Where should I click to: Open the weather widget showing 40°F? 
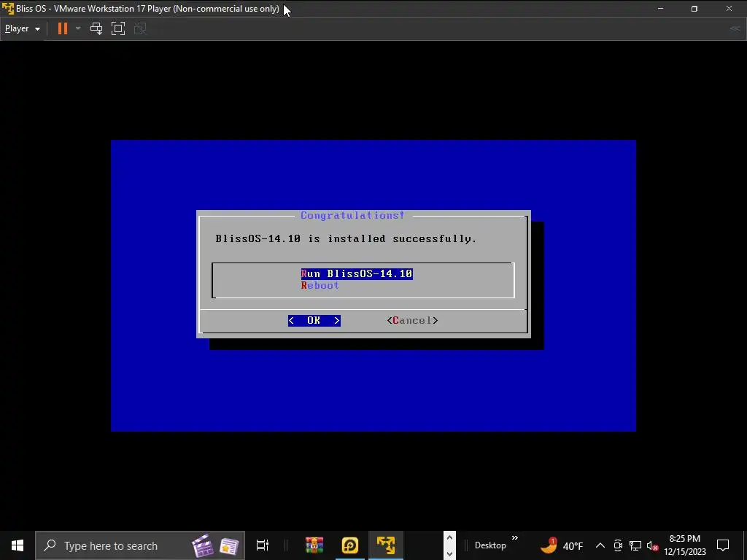click(562, 545)
